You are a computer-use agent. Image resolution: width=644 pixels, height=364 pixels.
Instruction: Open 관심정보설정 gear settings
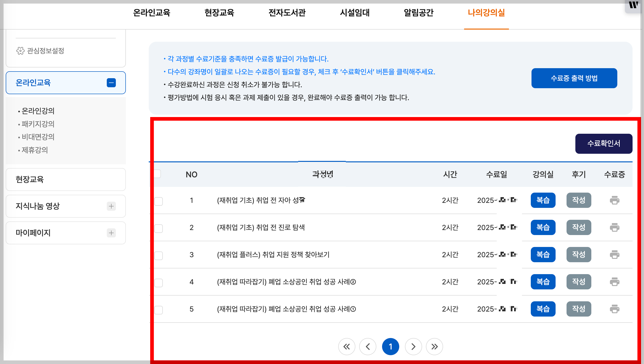pos(40,51)
